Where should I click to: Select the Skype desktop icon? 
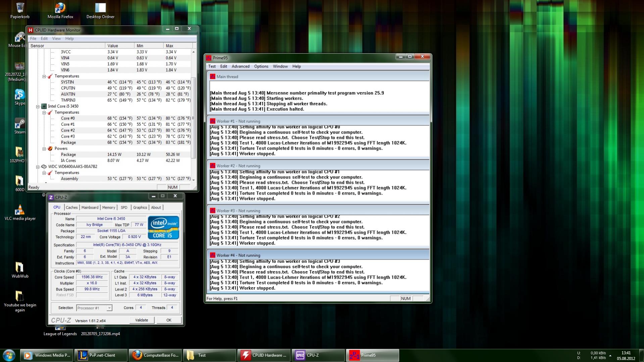(20, 97)
